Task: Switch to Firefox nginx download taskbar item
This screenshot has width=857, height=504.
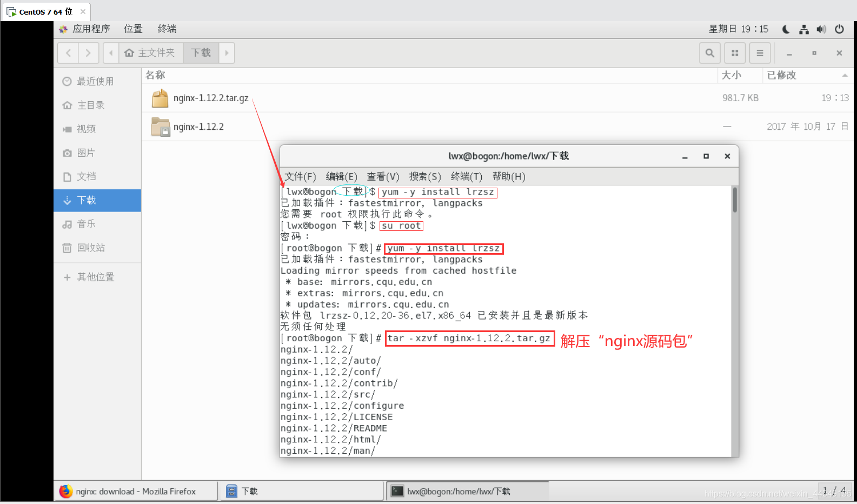Action: click(136, 491)
